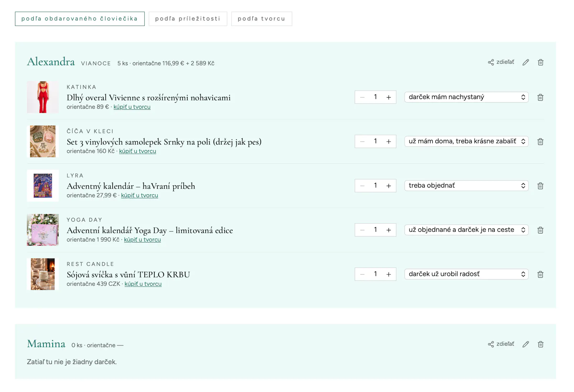Edit the Alexandra list with pencil icon
Screen dimensions: 574x392
tap(526, 62)
